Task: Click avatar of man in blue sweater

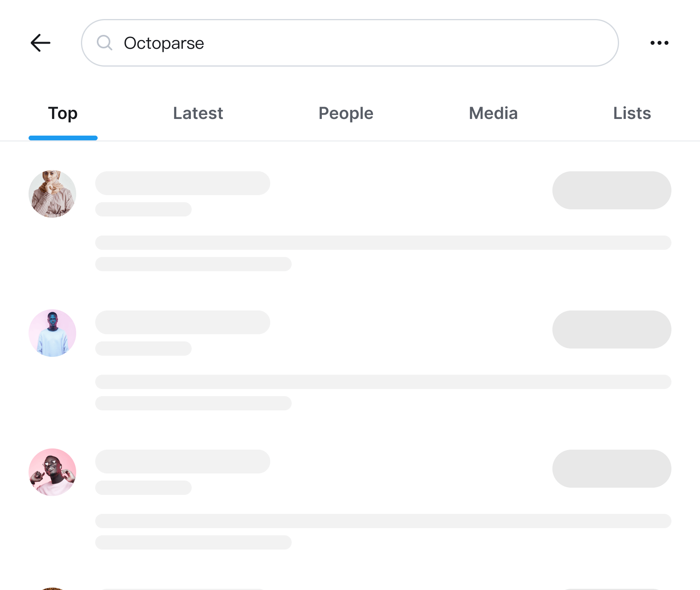Action: 52,333
